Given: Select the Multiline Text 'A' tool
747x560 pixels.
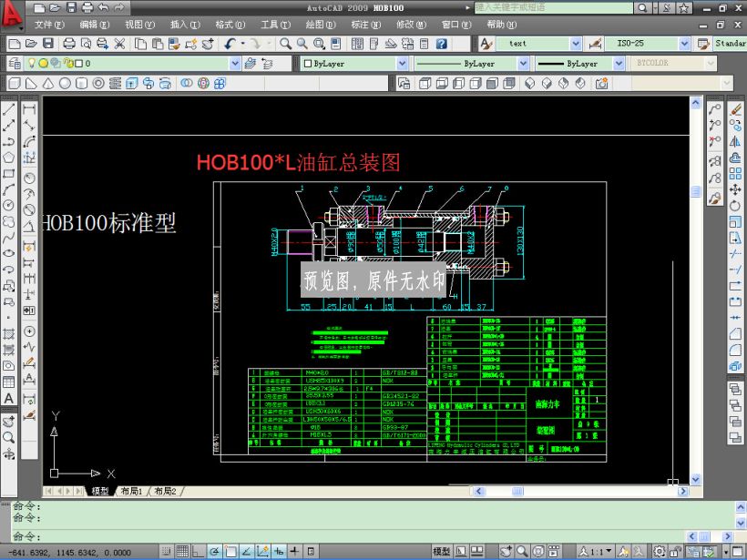Looking at the screenshot, I should [x=9, y=398].
